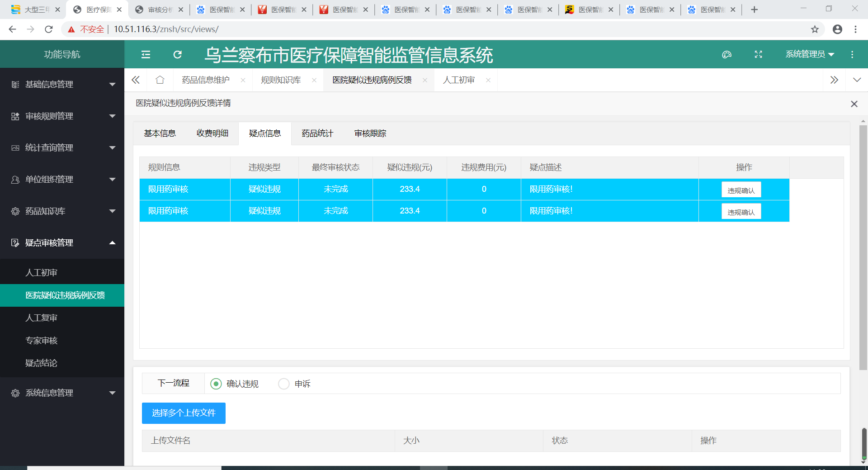This screenshot has height=470, width=868.
Task: Bookmark this page with the star icon
Action: [815, 29]
